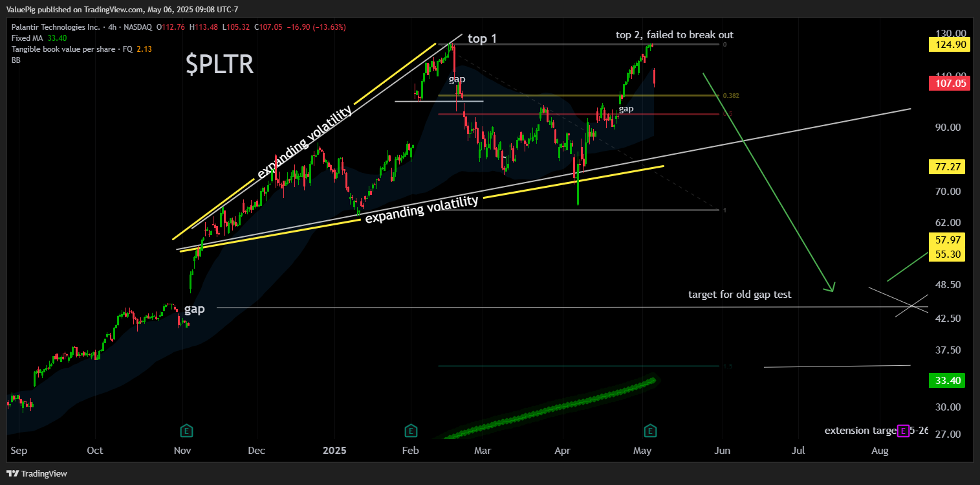This screenshot has width=980, height=485.
Task: Click the May label on time axis
Action: 642,450
